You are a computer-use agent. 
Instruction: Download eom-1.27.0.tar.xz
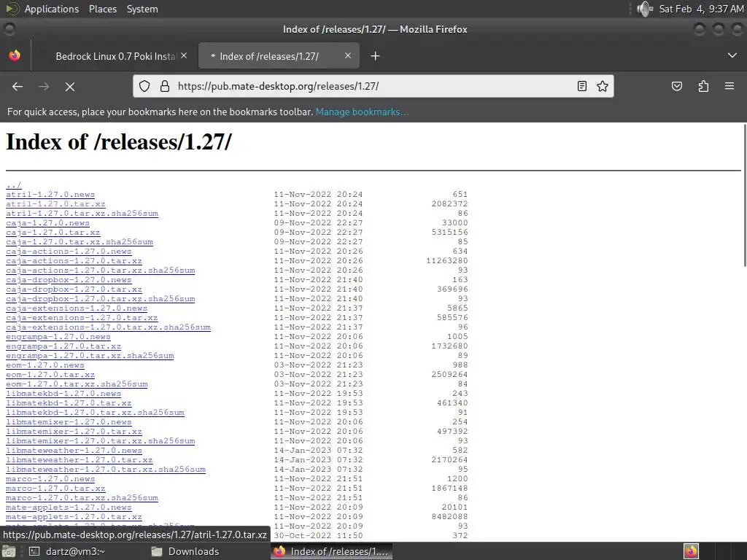[x=50, y=375]
